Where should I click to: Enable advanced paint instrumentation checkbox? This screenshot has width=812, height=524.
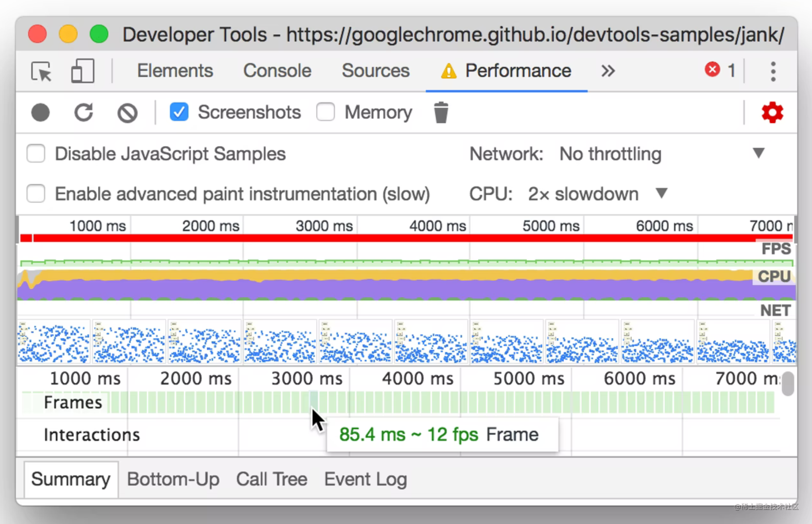pyautogui.click(x=36, y=194)
